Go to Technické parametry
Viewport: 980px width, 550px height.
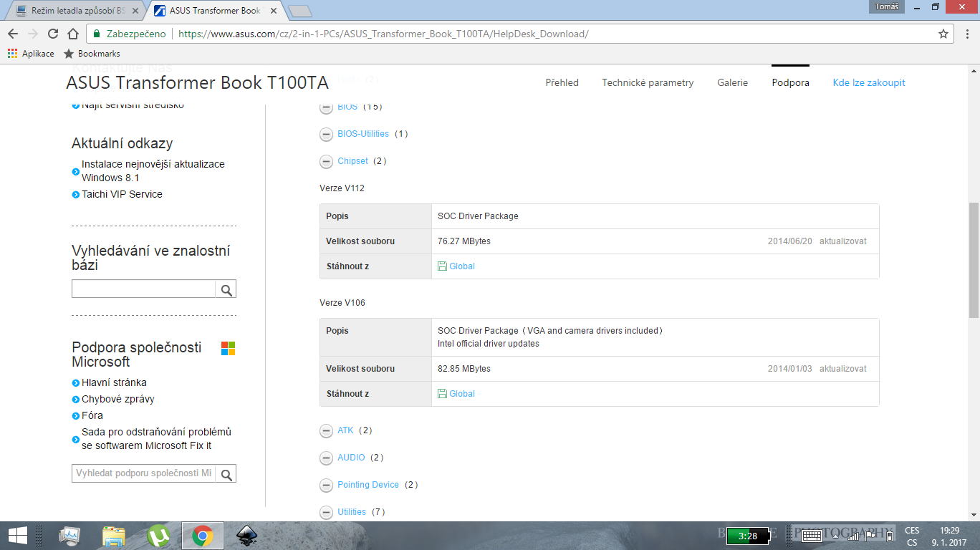pyautogui.click(x=648, y=82)
